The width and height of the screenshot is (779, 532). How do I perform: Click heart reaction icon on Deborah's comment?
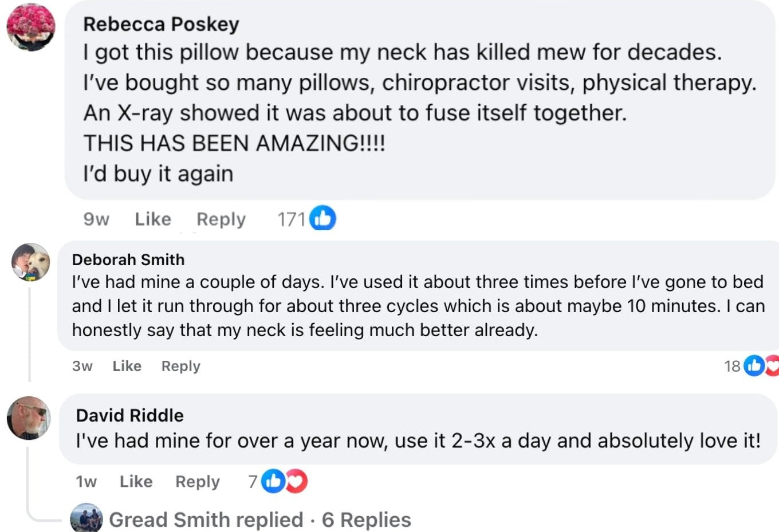[773, 365]
